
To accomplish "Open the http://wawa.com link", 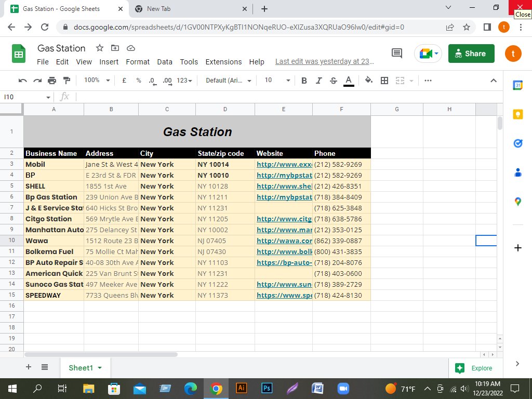I will (284, 241).
